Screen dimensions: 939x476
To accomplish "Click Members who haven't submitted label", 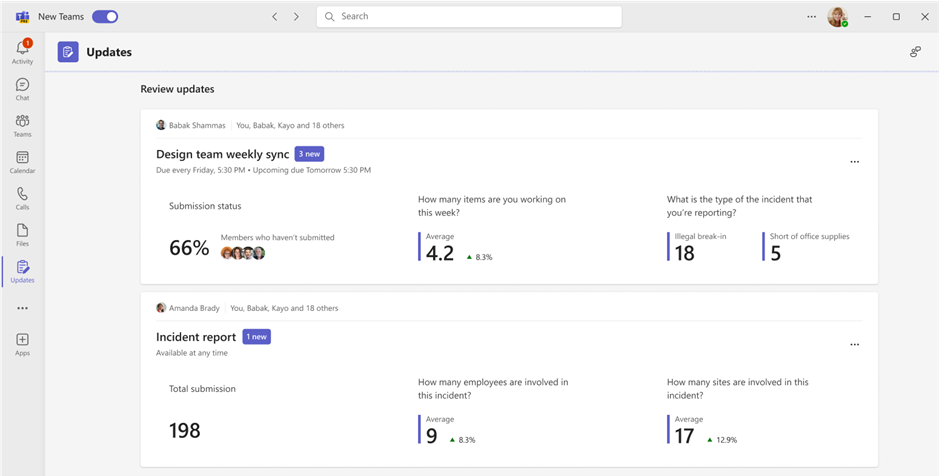I will point(277,238).
